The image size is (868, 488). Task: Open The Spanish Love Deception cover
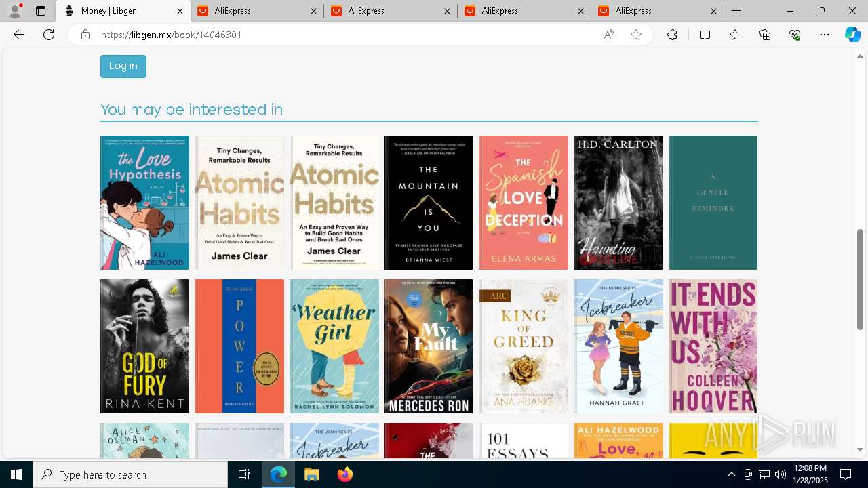[x=524, y=203]
